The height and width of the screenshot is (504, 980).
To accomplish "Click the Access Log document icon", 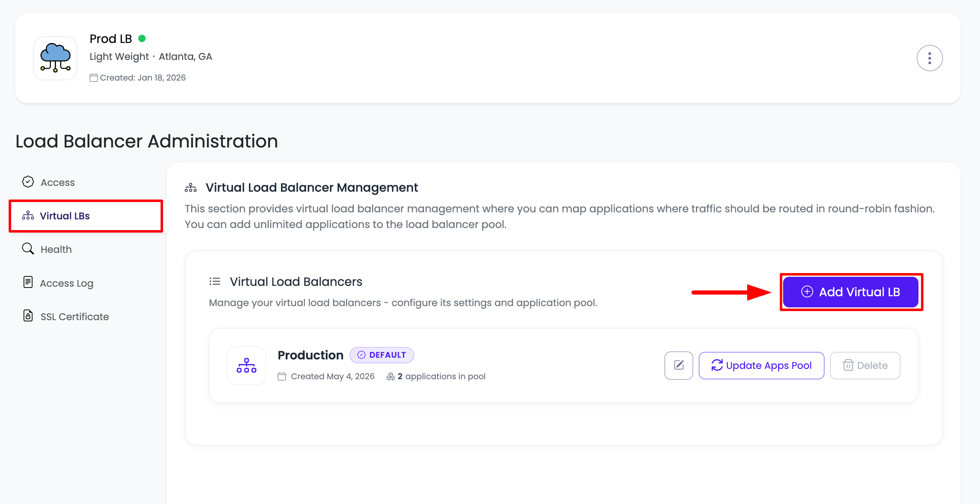I will (28, 282).
